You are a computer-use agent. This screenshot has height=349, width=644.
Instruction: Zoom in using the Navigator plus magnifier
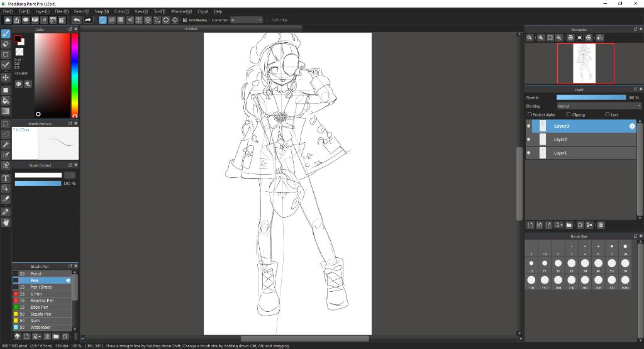coord(541,37)
